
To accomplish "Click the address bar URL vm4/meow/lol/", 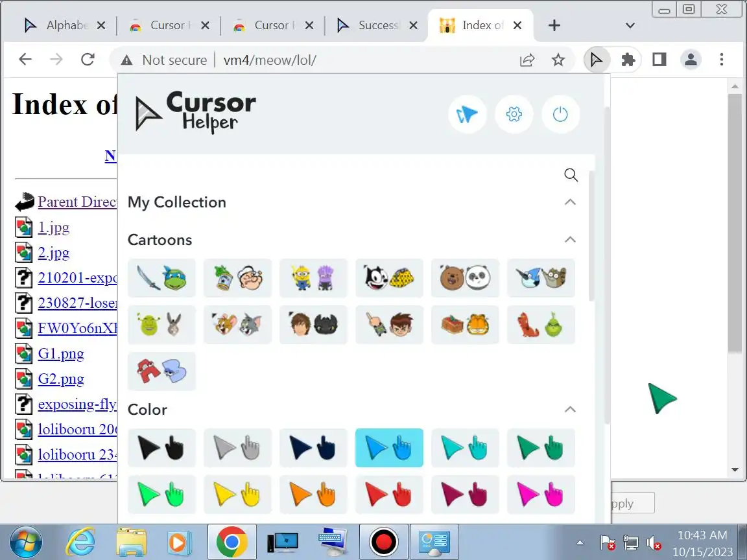I will click(270, 60).
